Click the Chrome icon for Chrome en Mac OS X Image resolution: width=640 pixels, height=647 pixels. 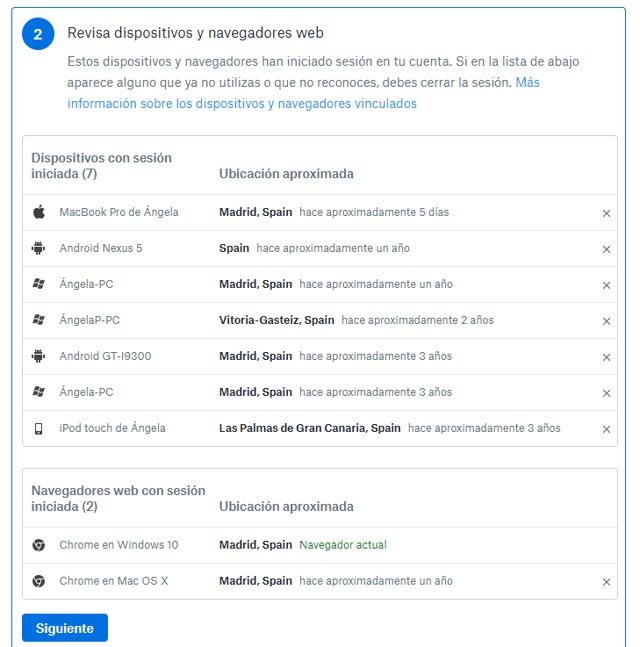tap(39, 581)
